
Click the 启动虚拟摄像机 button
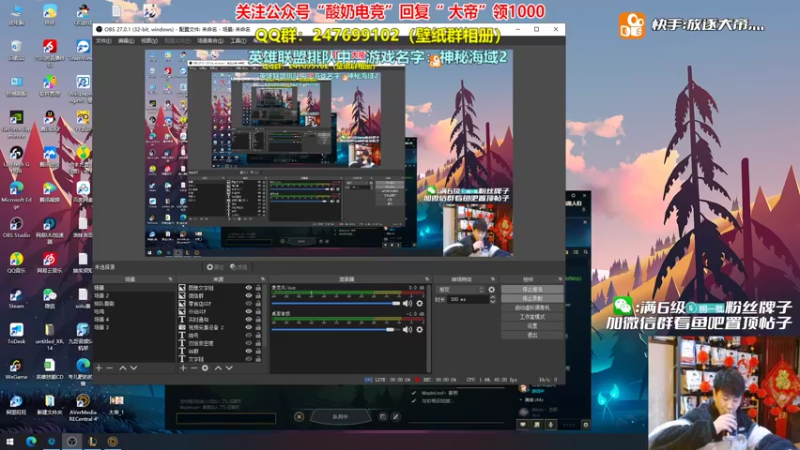pos(532,308)
